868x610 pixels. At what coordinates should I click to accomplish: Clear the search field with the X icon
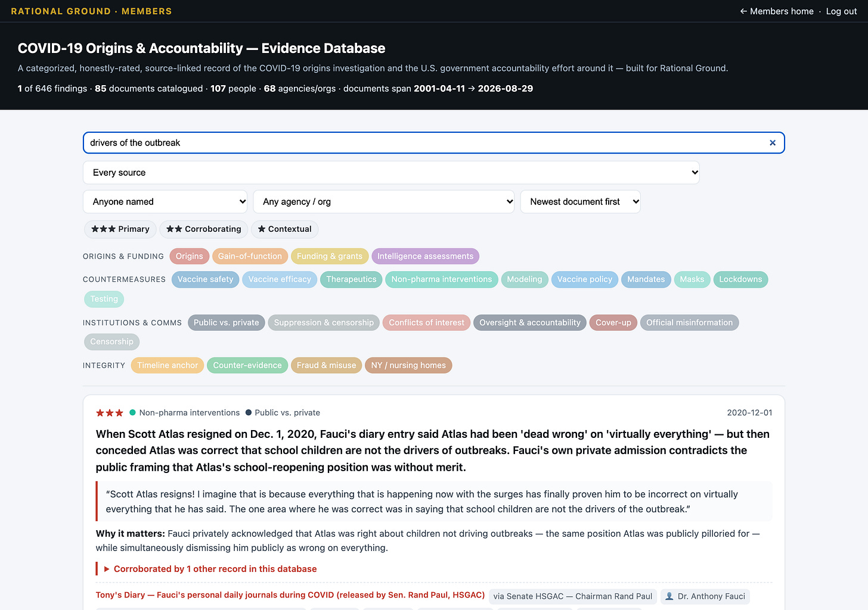click(x=773, y=143)
